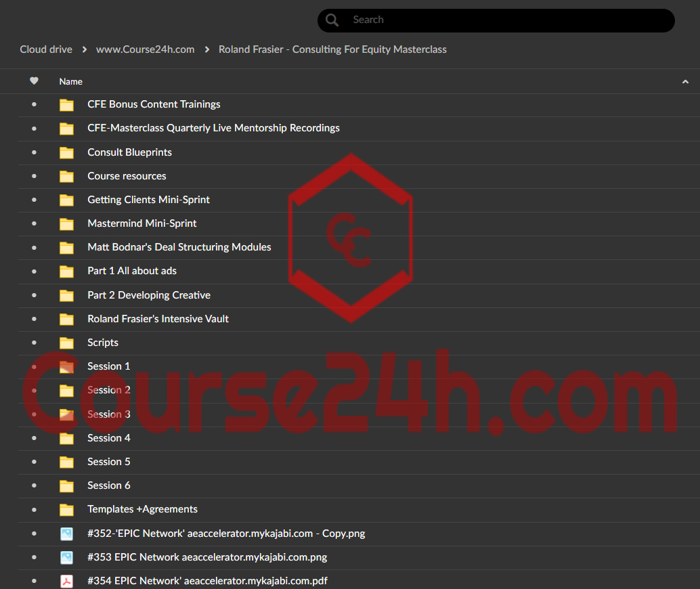700x589 pixels.
Task: Select CFE-Masterclass Quarterly Live Mentorship Recordings name
Action: pyautogui.click(x=213, y=128)
